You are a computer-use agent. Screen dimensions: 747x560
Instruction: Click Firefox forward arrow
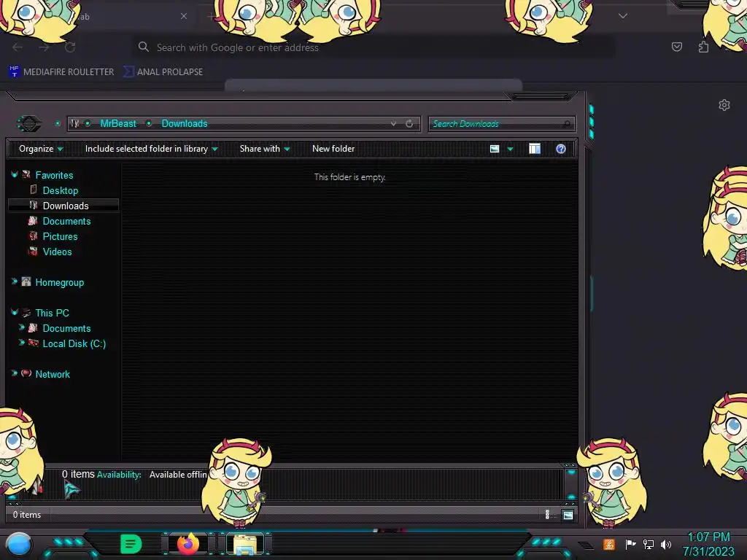[44, 47]
